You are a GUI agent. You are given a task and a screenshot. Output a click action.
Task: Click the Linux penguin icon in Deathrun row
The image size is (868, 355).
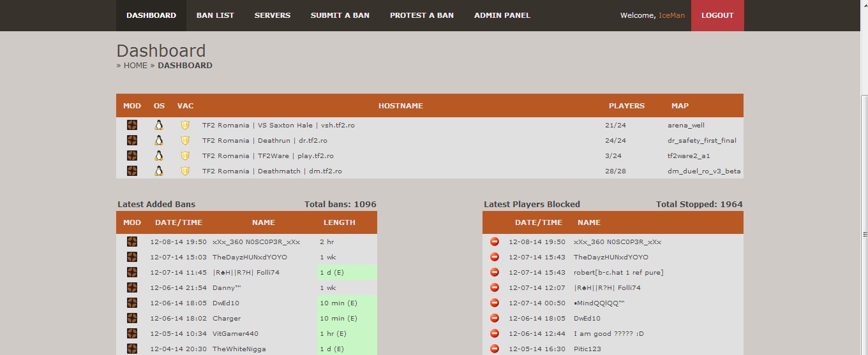tap(159, 140)
